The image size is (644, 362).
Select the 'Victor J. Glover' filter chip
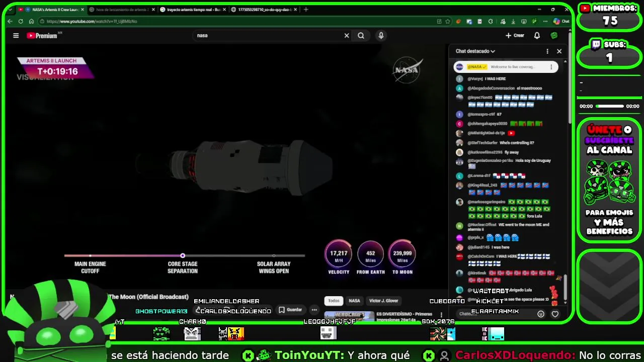click(x=383, y=301)
